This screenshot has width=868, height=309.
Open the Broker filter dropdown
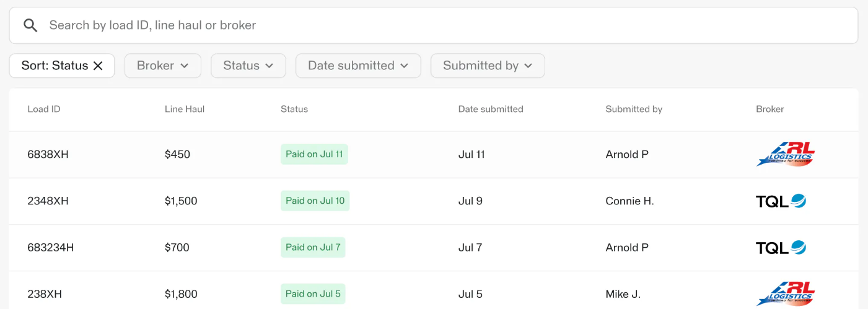click(x=163, y=66)
